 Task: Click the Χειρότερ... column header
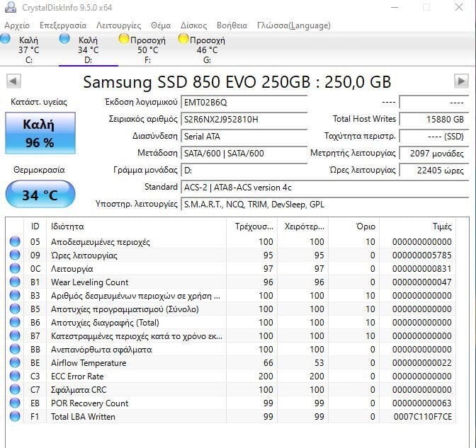coord(302,226)
